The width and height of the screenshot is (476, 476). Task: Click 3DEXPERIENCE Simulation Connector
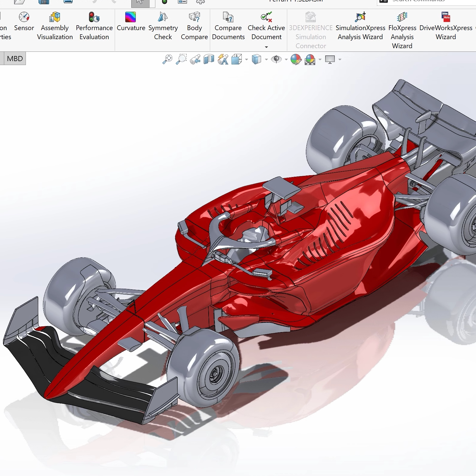(x=311, y=30)
